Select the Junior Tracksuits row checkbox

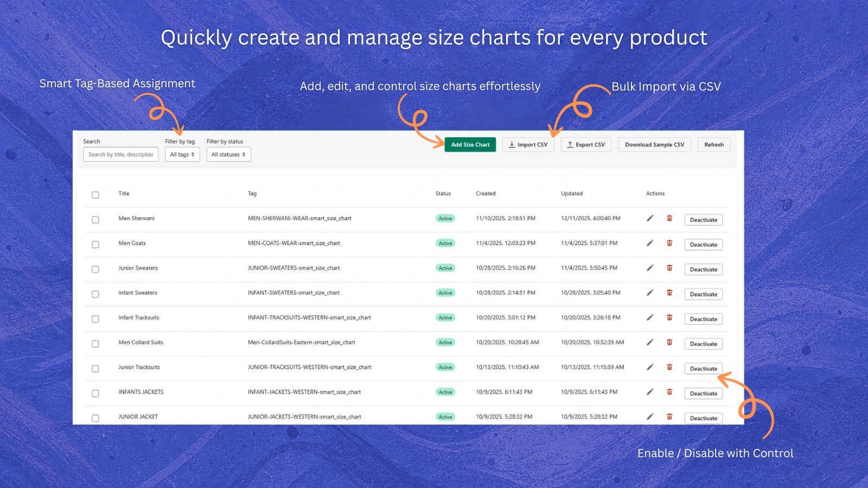tap(95, 369)
